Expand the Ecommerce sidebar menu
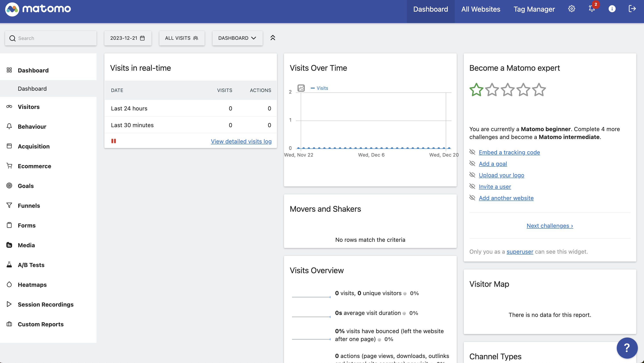This screenshot has height=363, width=644. [48, 166]
